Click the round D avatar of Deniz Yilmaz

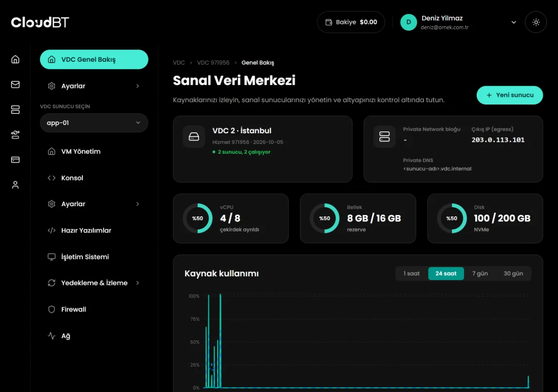click(409, 22)
